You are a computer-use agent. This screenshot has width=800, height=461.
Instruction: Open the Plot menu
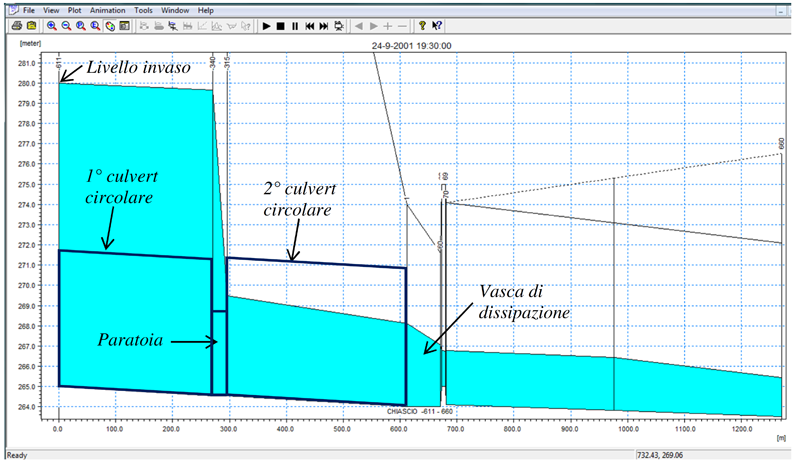(x=74, y=10)
